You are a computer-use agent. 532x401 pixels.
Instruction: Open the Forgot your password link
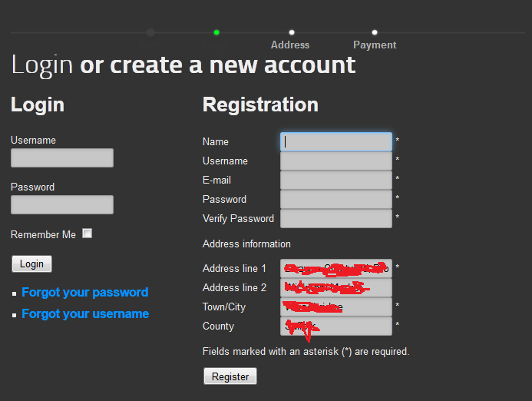pos(84,292)
